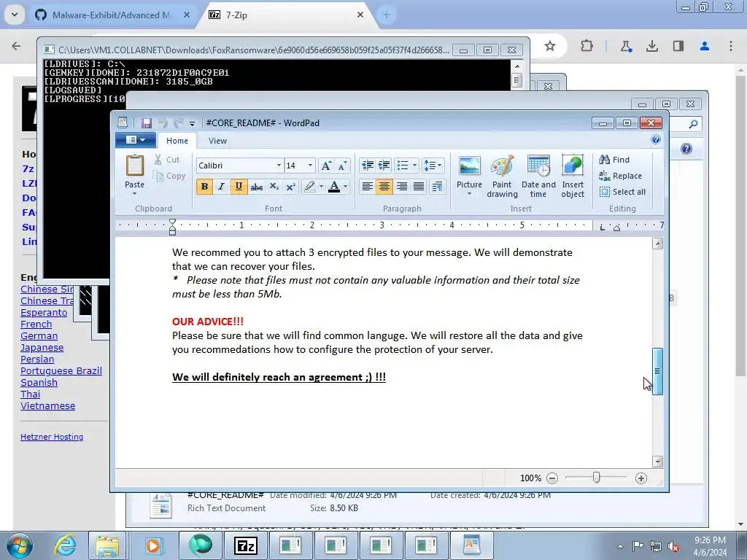
Task: Insert a Paint drawing
Action: click(x=502, y=176)
